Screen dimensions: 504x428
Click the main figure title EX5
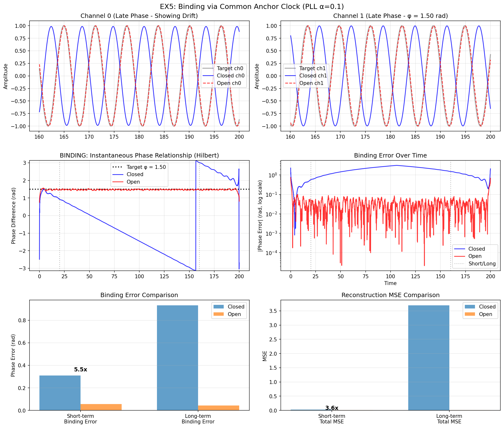(252, 7)
